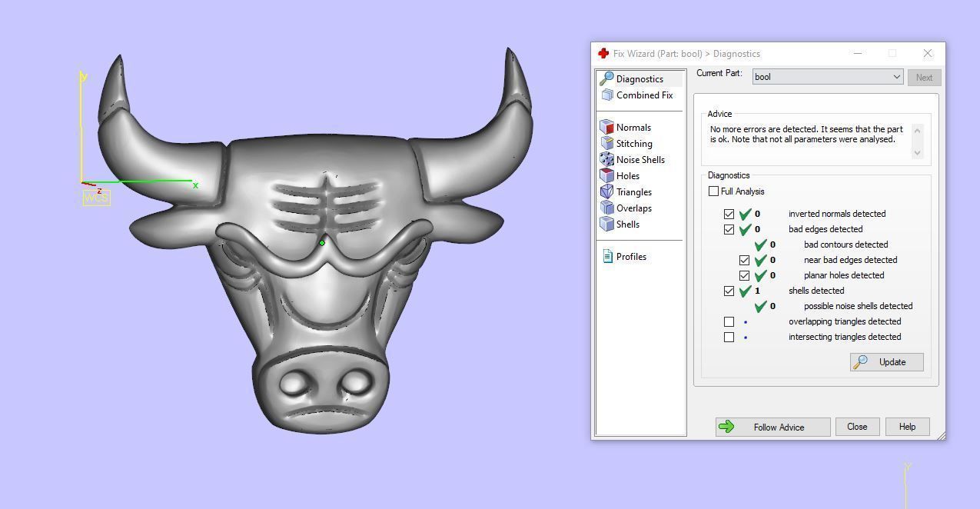Image resolution: width=980 pixels, height=509 pixels.
Task: Enable overlapping triangles detected checkbox
Action: click(729, 321)
